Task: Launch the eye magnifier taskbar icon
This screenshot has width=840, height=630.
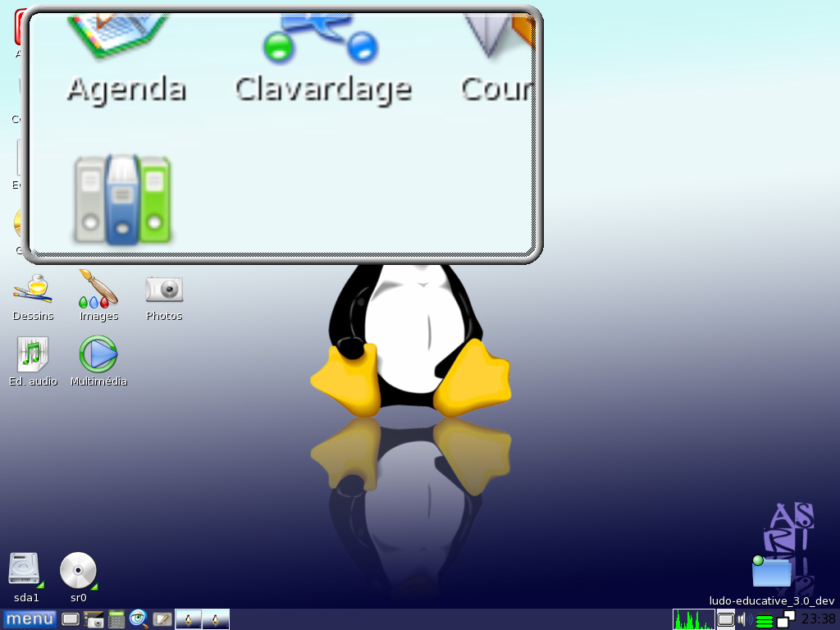Action: [x=139, y=619]
